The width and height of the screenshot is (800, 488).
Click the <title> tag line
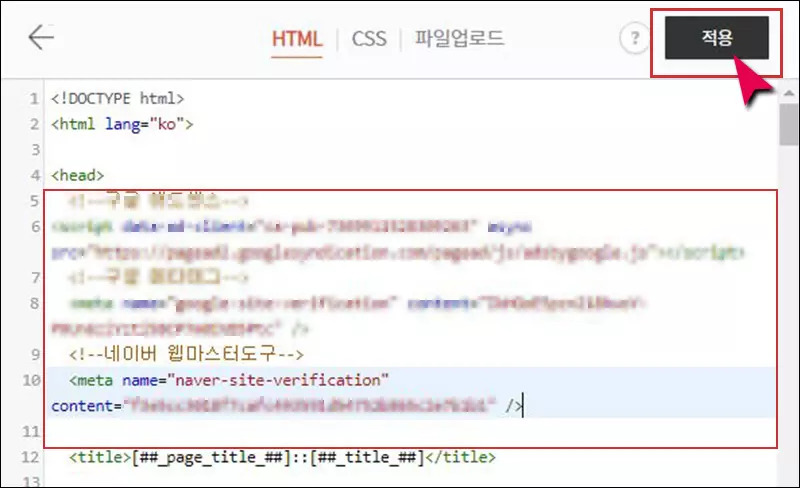point(282,457)
